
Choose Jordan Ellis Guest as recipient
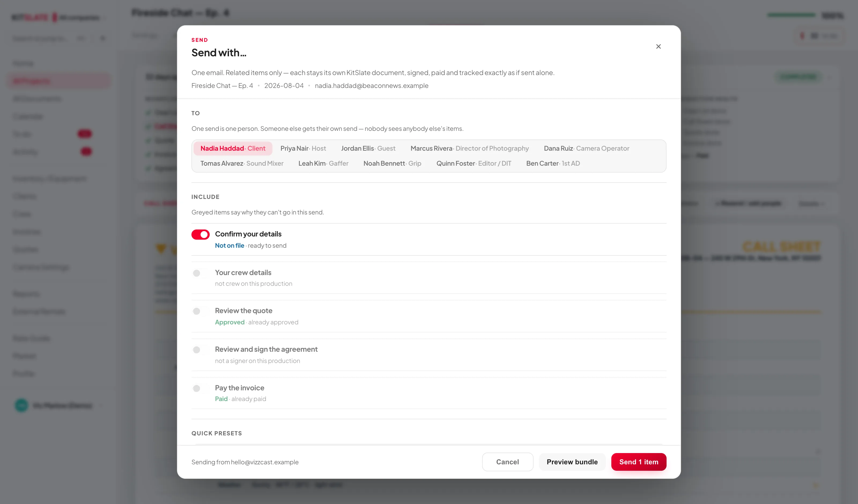[368, 149]
